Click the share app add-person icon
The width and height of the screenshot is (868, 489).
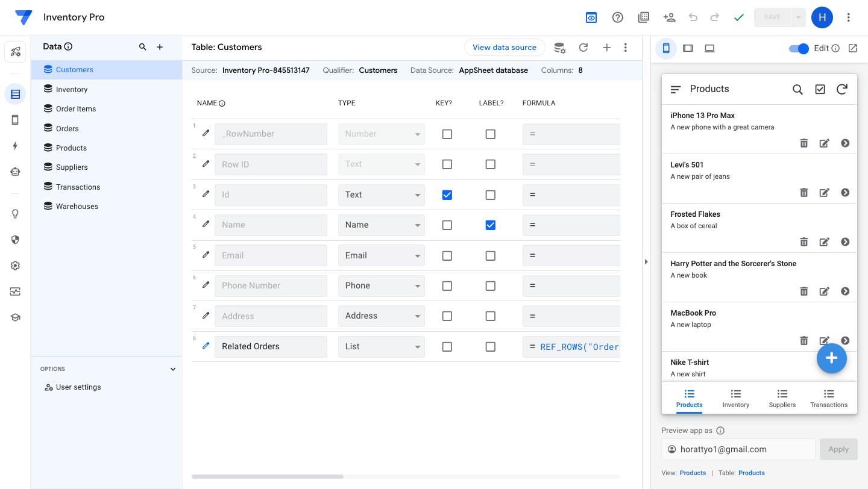(x=669, y=17)
